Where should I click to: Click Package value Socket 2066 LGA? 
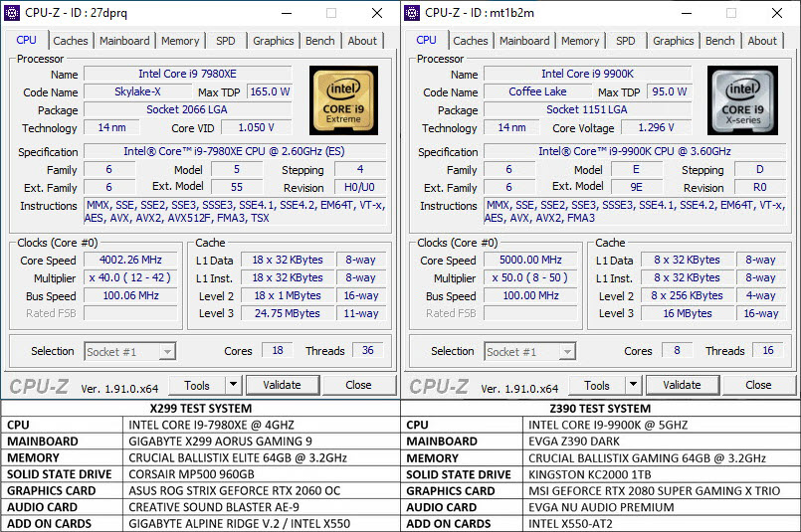point(187,109)
